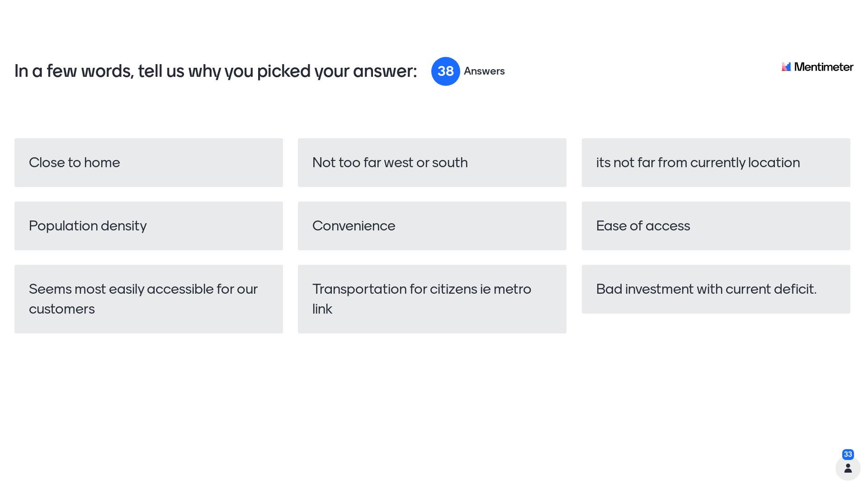Screen dimensions: 868x488
Task: Click the Mentimeter wordmark text
Action: coord(823,67)
